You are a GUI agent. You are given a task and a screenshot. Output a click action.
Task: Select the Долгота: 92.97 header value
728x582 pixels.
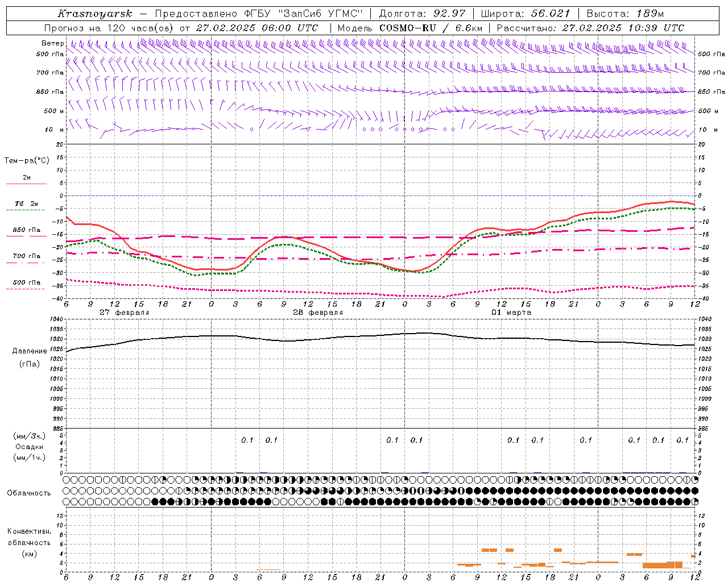[422, 14]
